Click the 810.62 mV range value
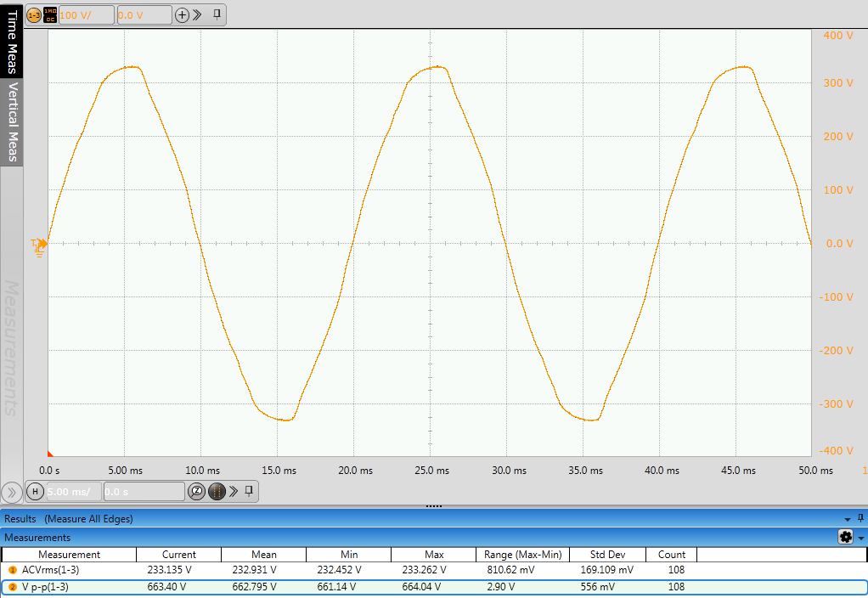Viewport: 868px width, 598px height. point(511,570)
